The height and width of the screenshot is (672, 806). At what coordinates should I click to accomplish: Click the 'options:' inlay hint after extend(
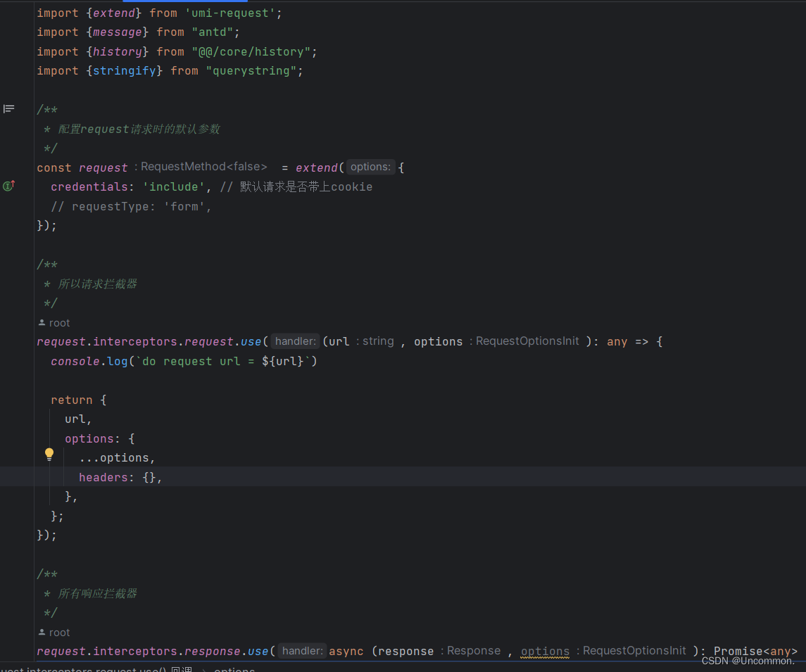(x=370, y=167)
